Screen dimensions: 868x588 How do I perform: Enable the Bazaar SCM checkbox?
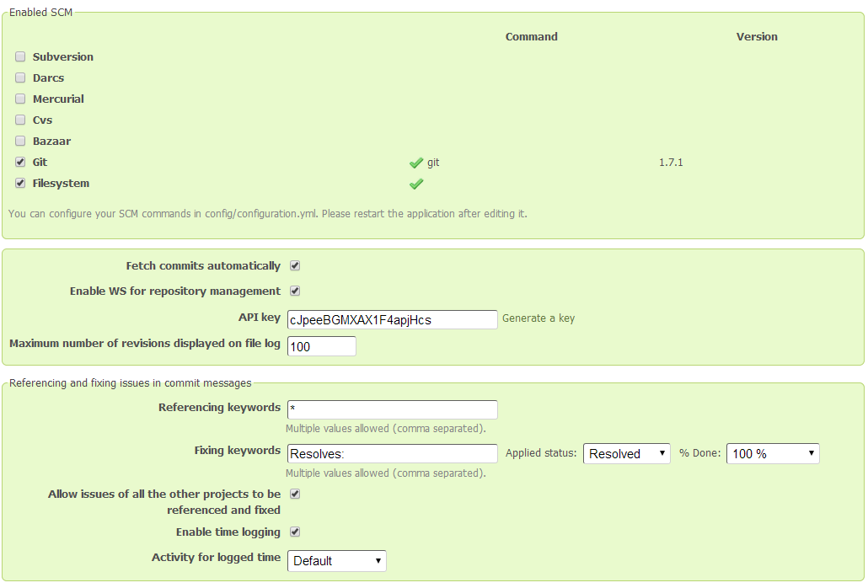tap(20, 141)
